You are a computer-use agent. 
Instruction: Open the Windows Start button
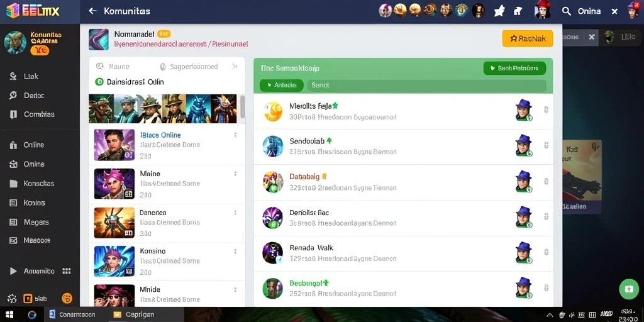click(9, 315)
